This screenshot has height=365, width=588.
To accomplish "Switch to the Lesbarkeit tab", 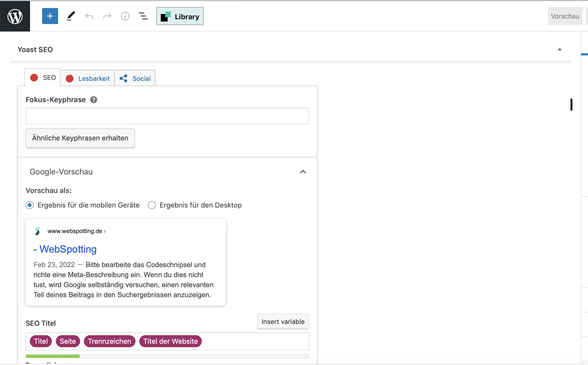I will click(87, 78).
